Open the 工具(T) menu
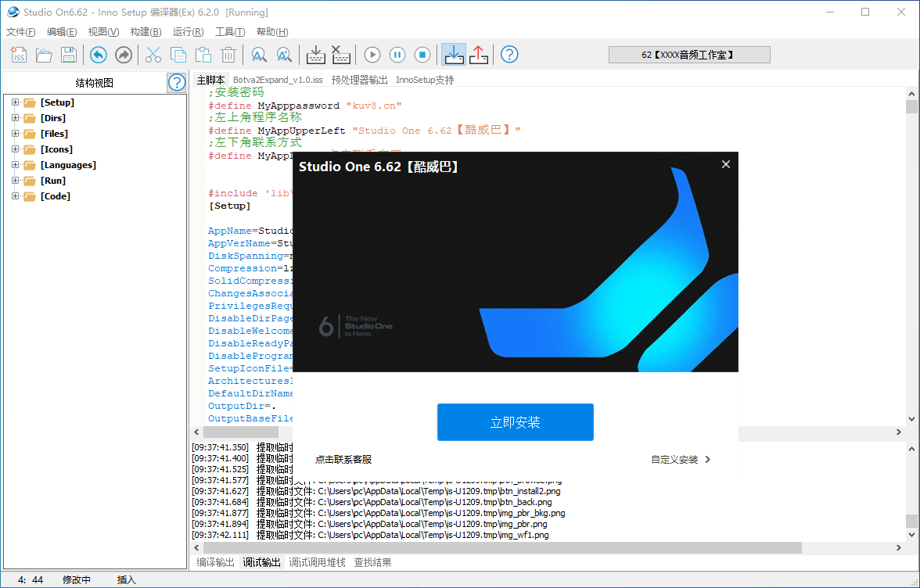This screenshot has width=920, height=588. (x=230, y=31)
